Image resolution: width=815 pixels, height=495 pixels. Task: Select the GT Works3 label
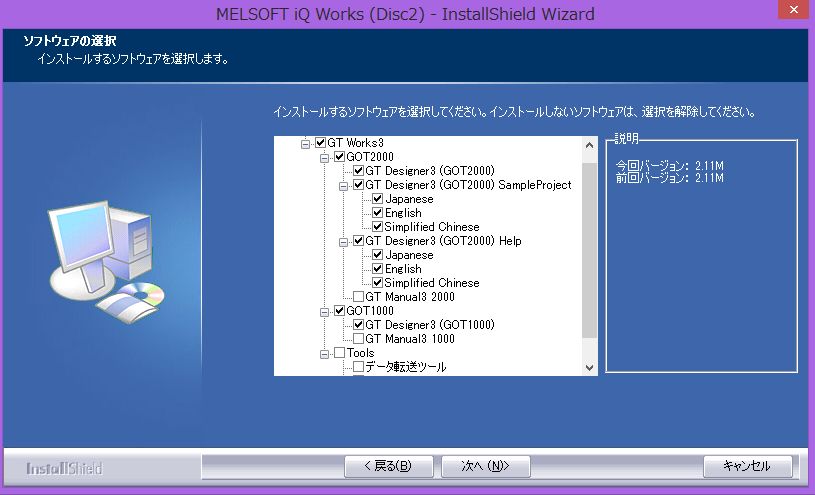click(356, 142)
